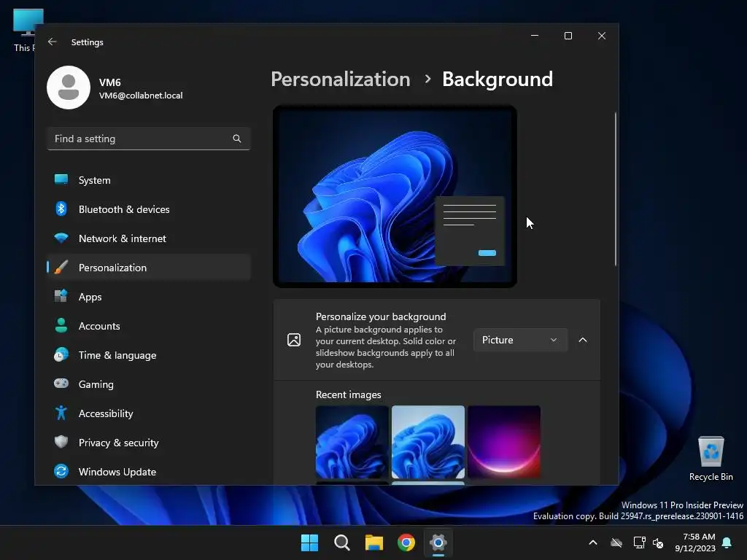
Task: Select the Recycle Bin desktop icon
Action: [711, 459]
